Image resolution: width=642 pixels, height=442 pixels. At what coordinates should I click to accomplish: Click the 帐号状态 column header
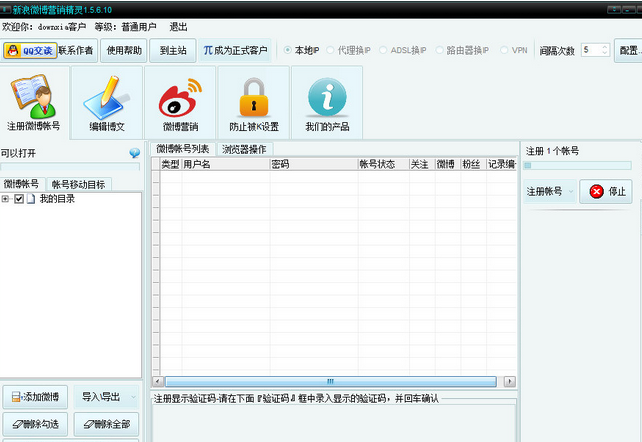(x=384, y=164)
